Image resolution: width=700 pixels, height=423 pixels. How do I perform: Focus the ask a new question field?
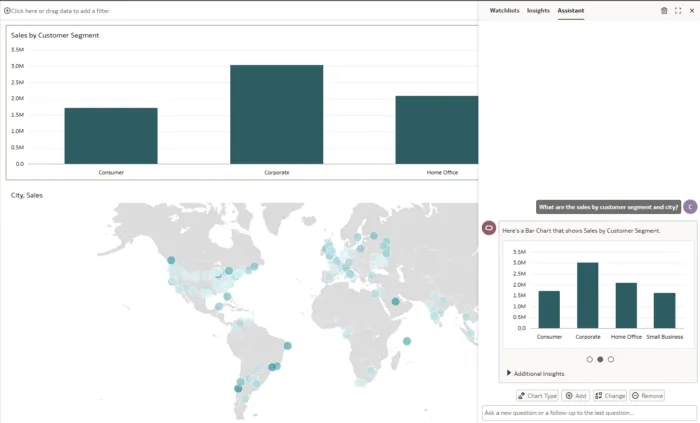589,413
